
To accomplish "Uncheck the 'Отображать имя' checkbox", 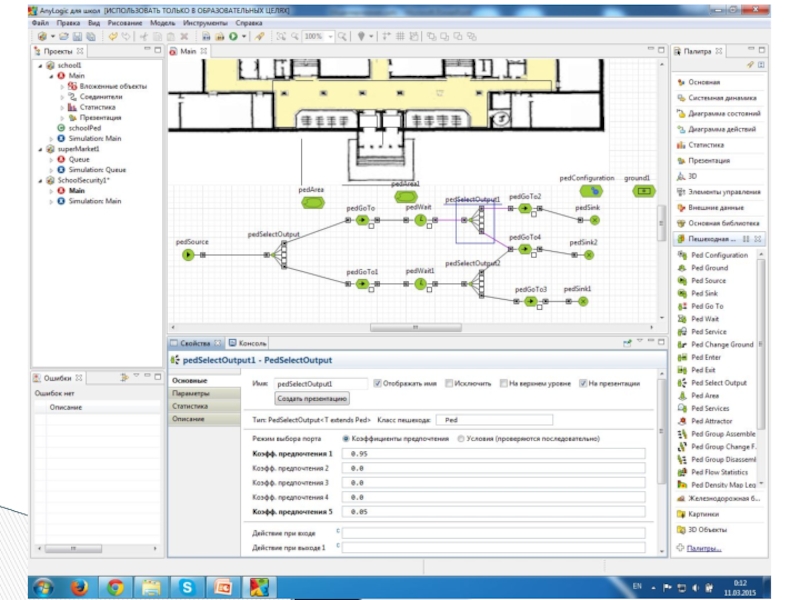I will tap(377, 383).
